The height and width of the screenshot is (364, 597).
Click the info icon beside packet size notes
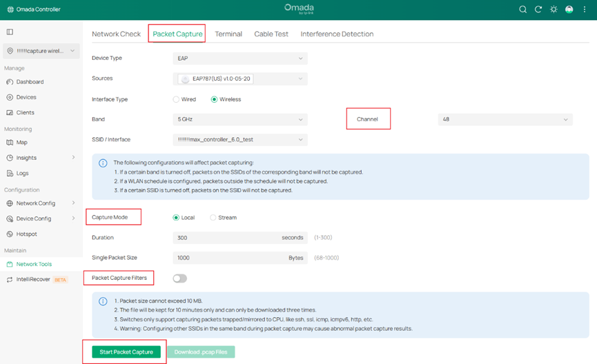point(103,301)
